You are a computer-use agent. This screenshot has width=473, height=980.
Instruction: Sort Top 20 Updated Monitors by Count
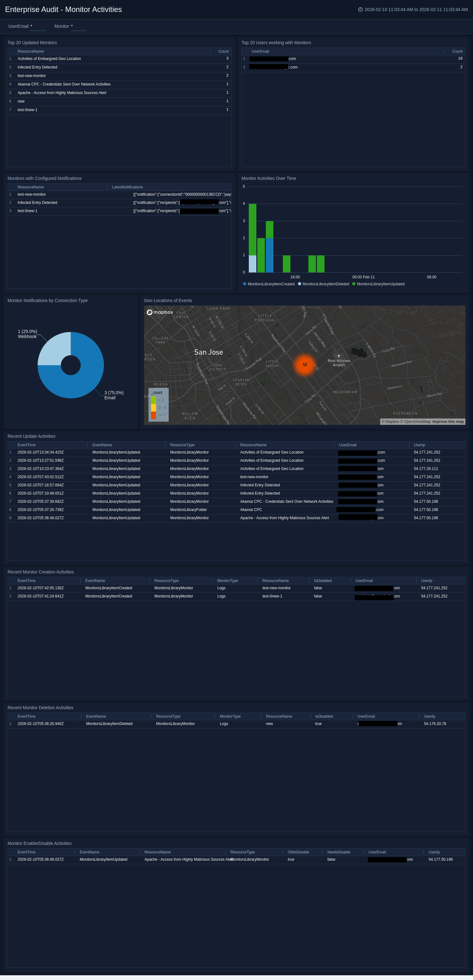tap(223, 51)
